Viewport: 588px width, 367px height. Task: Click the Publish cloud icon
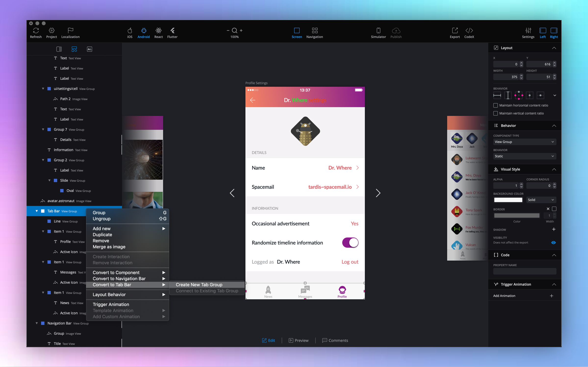click(396, 31)
